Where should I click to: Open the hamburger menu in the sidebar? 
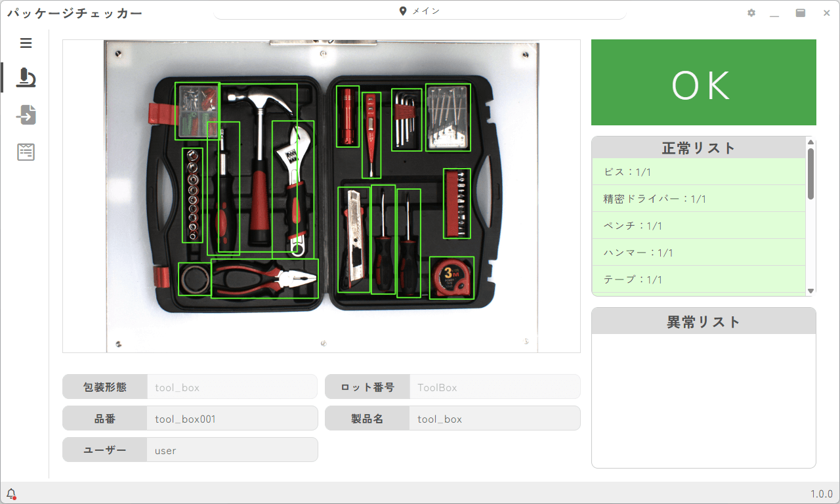tap(26, 43)
